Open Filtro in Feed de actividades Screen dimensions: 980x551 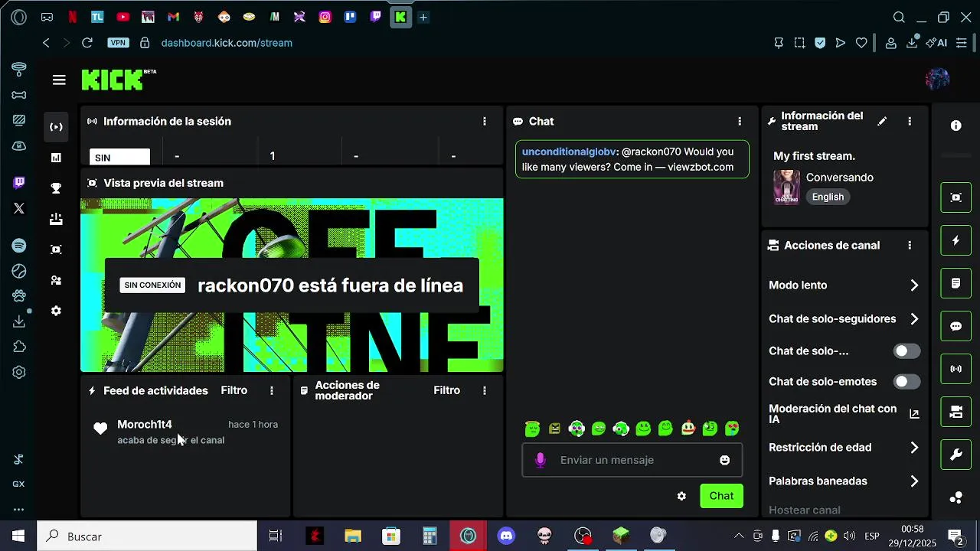click(234, 390)
